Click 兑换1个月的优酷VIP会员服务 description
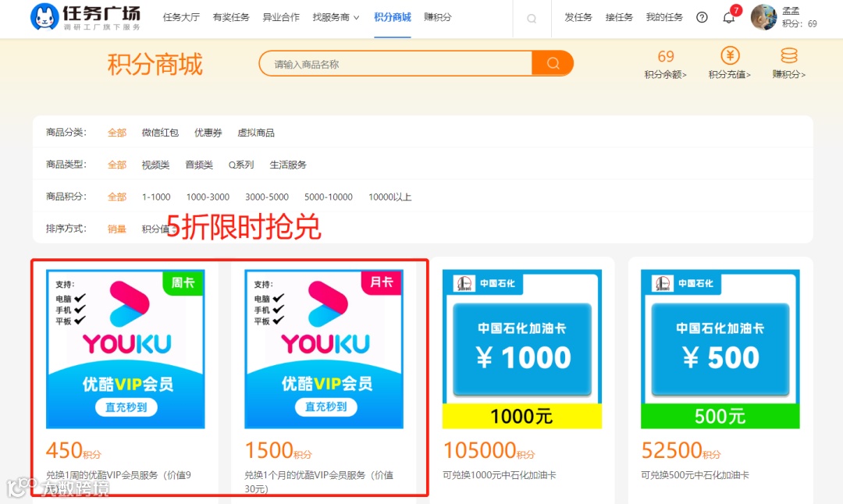This screenshot has height=504, width=843. pyautogui.click(x=318, y=482)
